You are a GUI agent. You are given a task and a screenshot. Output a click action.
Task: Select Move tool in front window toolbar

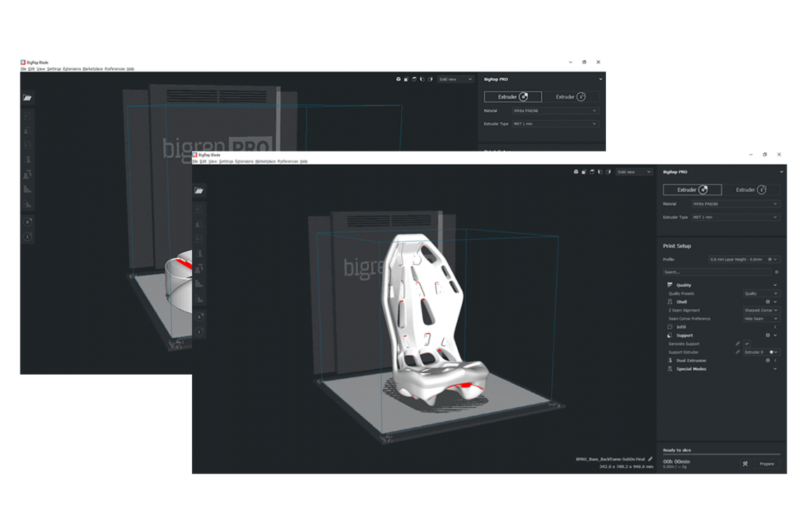[x=199, y=209]
